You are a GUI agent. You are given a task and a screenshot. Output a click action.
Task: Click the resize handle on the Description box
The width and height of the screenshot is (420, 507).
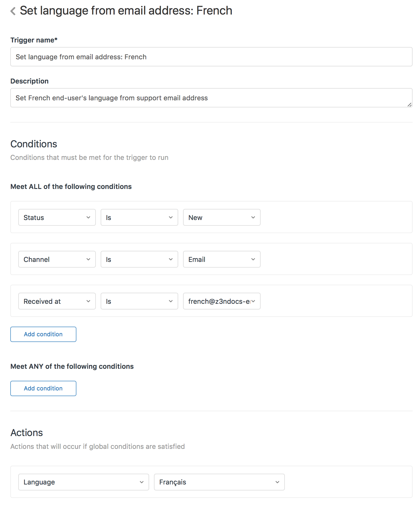click(410, 105)
